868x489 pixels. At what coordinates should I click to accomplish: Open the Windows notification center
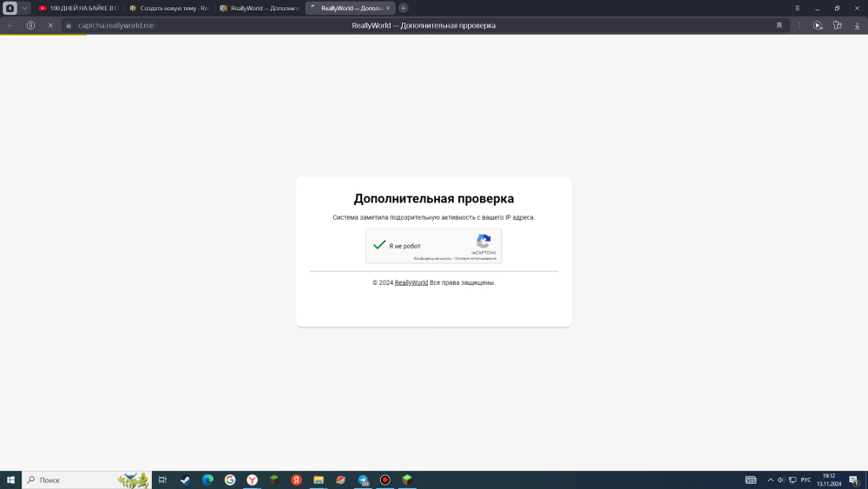(x=854, y=480)
